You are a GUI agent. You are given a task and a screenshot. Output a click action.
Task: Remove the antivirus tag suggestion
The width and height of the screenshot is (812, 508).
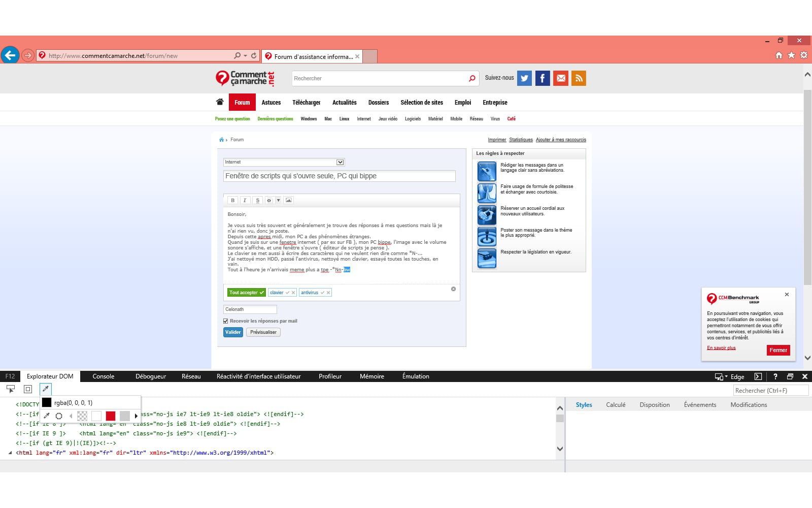point(328,293)
